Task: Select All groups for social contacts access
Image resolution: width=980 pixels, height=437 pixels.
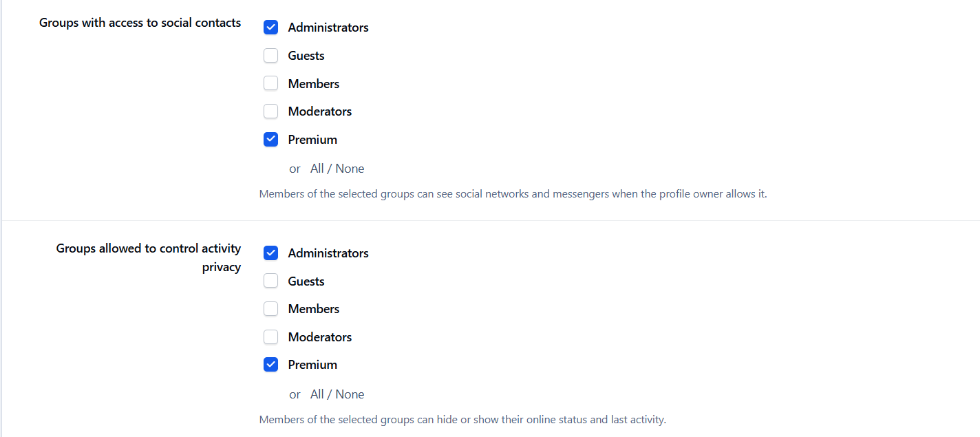Action: [x=317, y=169]
